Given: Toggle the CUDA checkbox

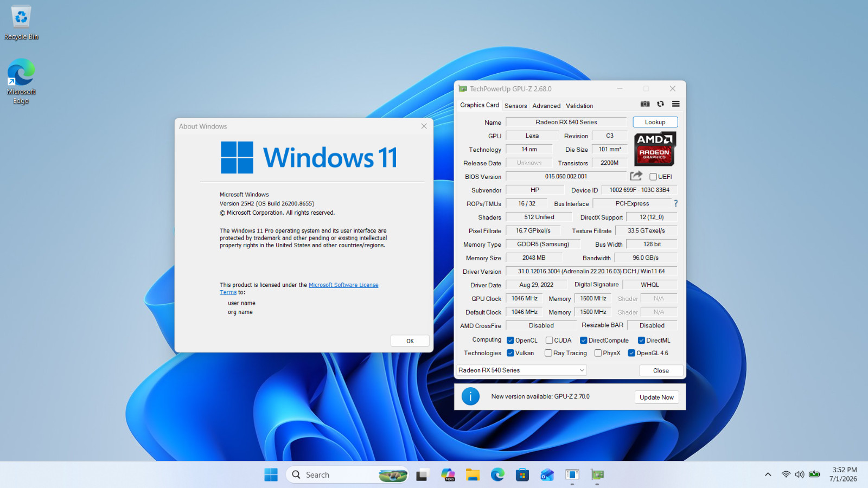Looking at the screenshot, I should [x=549, y=341].
